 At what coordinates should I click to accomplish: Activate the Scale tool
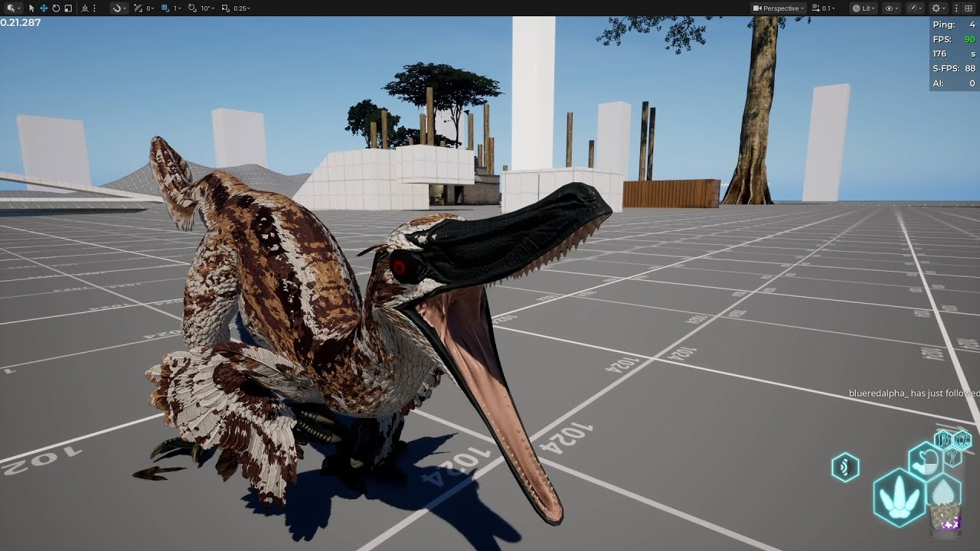click(68, 8)
